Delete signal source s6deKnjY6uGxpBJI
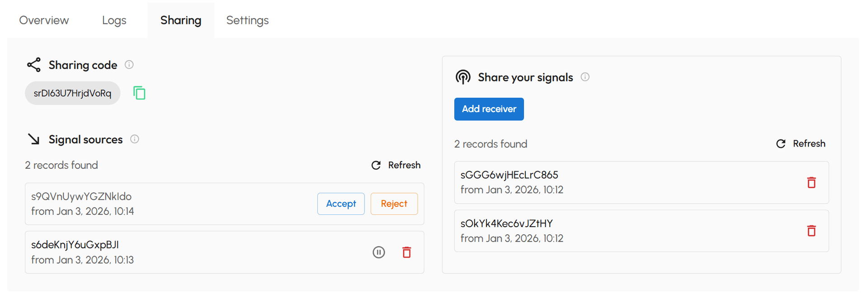The image size is (868, 299). tap(406, 252)
